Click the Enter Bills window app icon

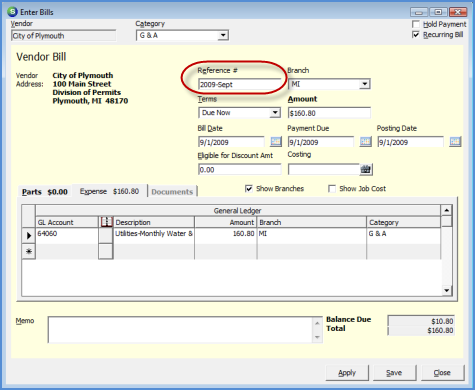(x=12, y=12)
